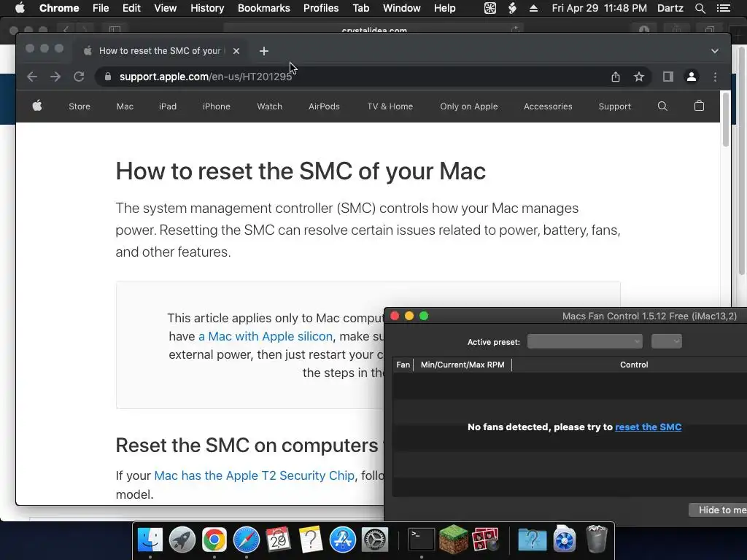Screen dimensions: 747x560
Task: Click eject icon in menu bar
Action: pyautogui.click(x=533, y=8)
